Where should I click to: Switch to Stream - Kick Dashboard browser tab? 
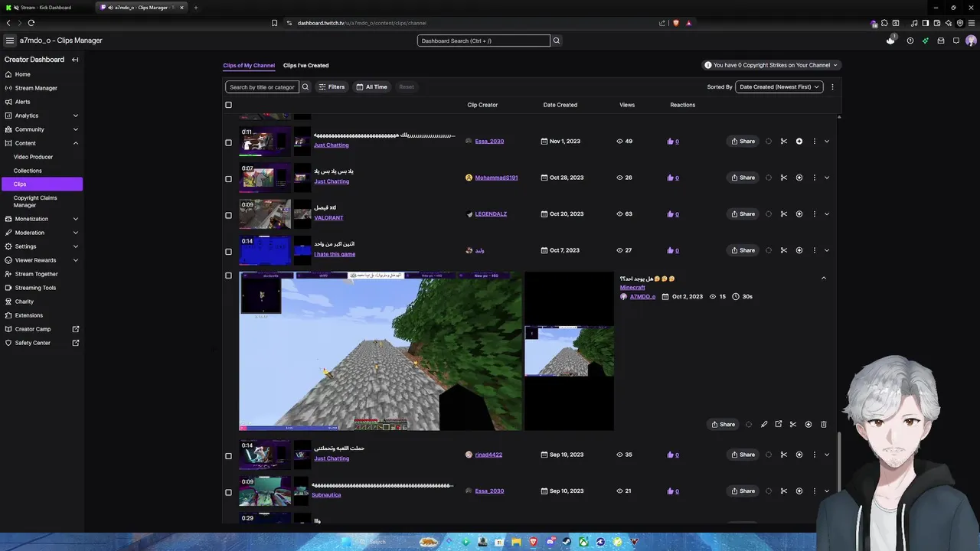point(46,8)
